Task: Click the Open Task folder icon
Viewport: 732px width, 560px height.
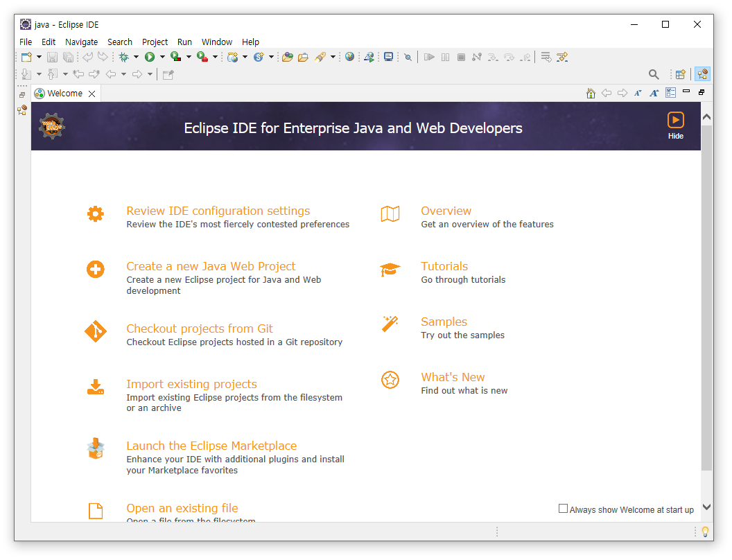Action: (x=303, y=57)
